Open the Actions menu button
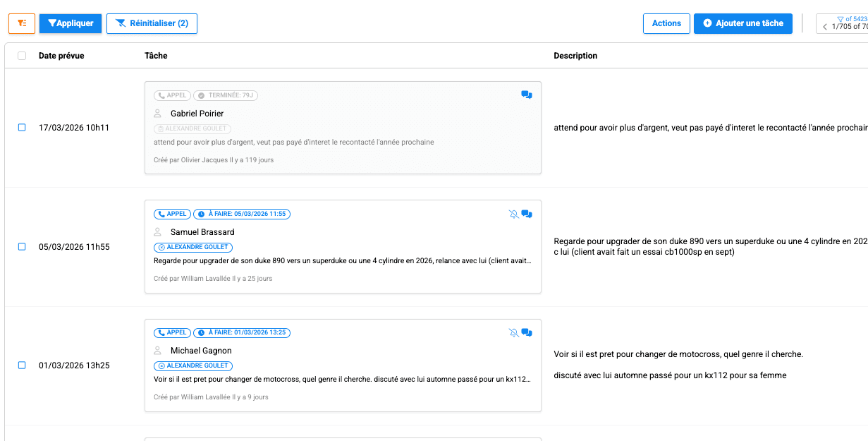 666,23
